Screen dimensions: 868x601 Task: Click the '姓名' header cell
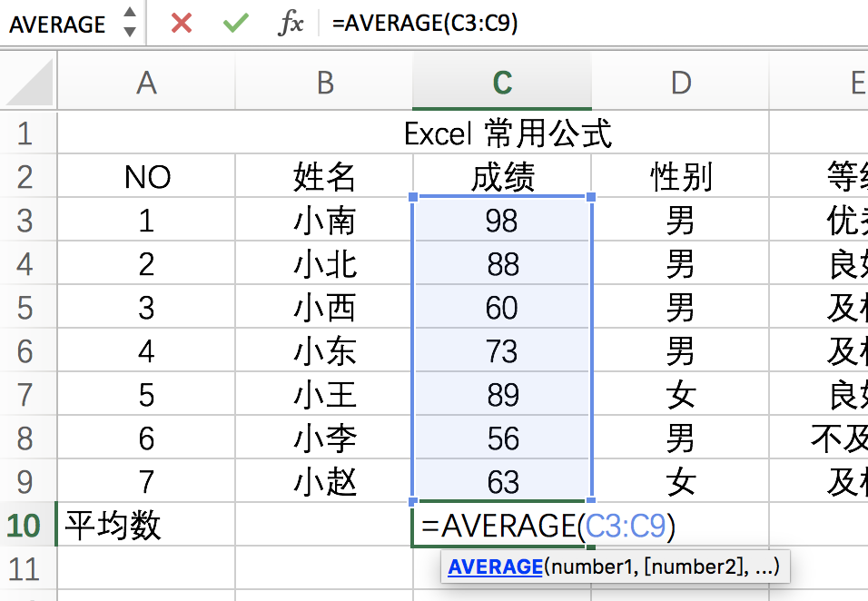324,176
